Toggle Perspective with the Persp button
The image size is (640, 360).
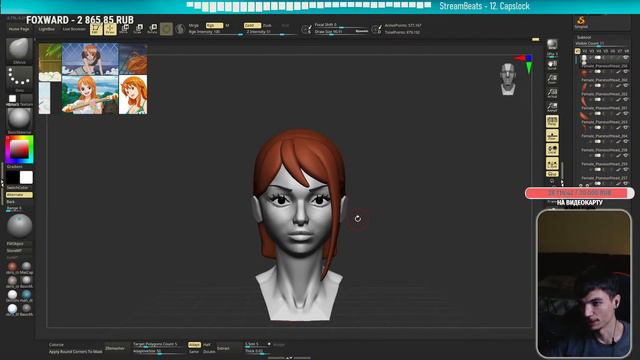coord(552,122)
